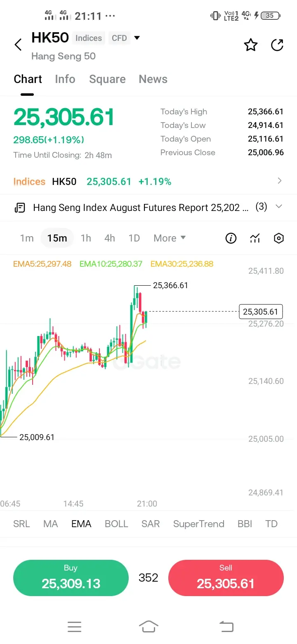The image size is (297, 644).
Task: Switch to the Square tab
Action: point(107,79)
